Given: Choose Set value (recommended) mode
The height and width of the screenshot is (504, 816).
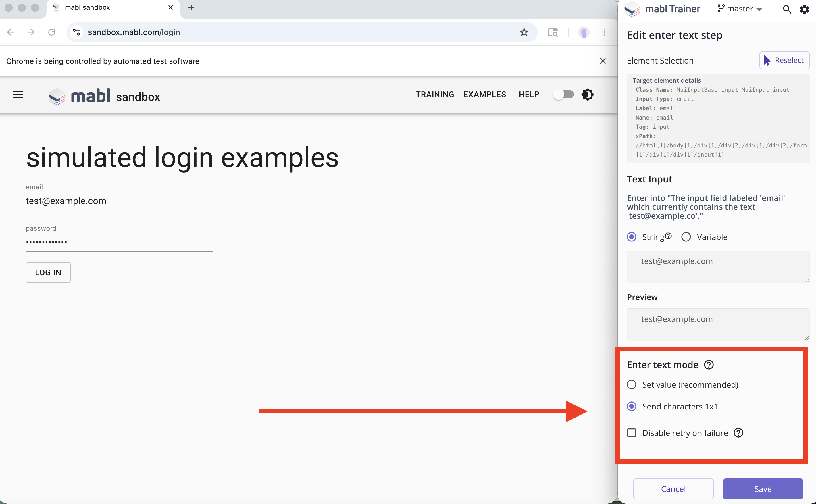Looking at the screenshot, I should pos(632,385).
